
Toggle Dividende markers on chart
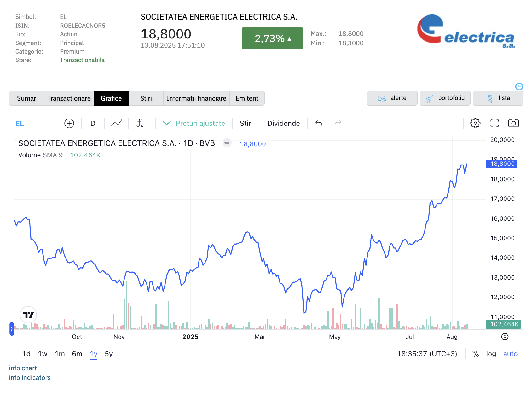(284, 123)
